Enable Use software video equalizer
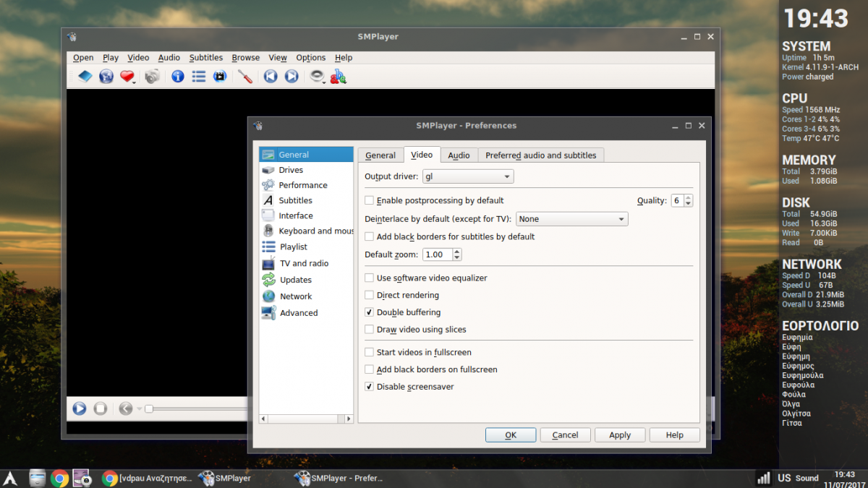Image resolution: width=868 pixels, height=488 pixels. 370,278
